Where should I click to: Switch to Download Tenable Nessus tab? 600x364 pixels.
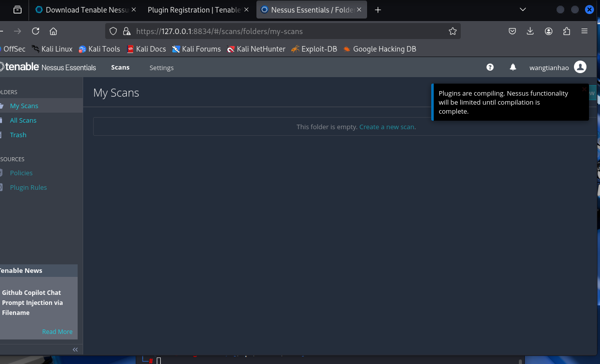coord(86,10)
